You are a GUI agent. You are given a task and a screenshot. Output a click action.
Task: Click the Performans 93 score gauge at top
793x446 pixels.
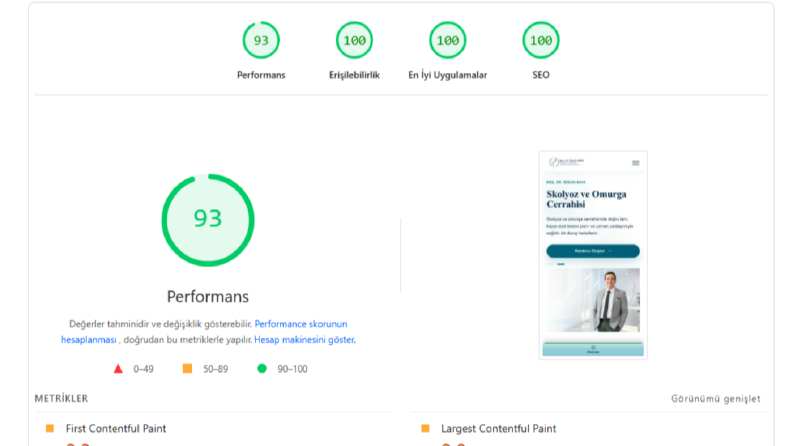(261, 40)
